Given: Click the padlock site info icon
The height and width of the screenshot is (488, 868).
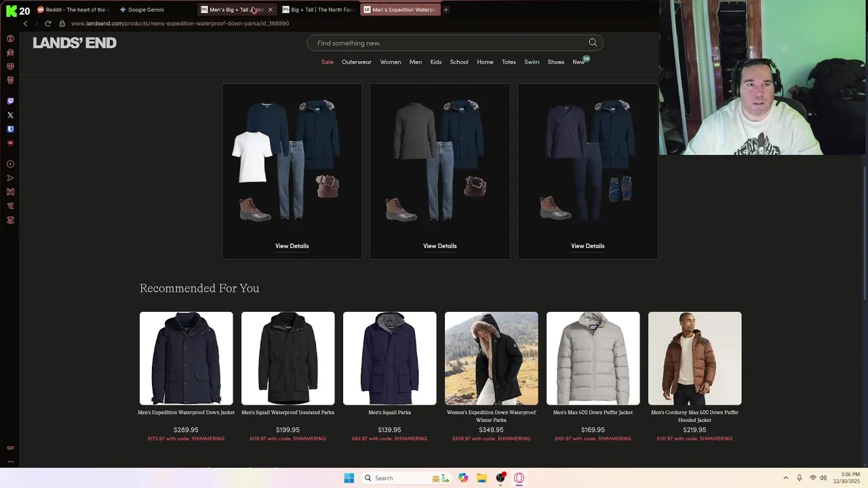Looking at the screenshot, I should pos(62,23).
